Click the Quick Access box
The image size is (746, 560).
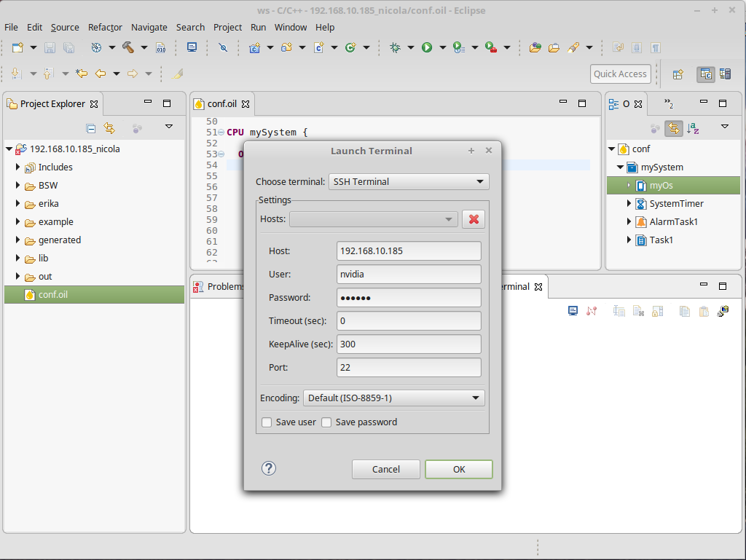621,74
